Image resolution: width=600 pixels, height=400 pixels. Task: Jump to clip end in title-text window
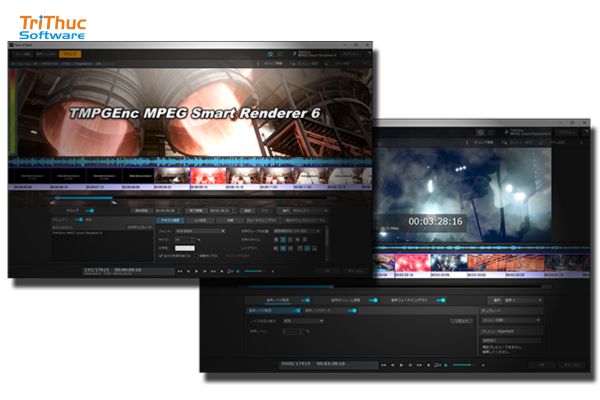(x=213, y=271)
